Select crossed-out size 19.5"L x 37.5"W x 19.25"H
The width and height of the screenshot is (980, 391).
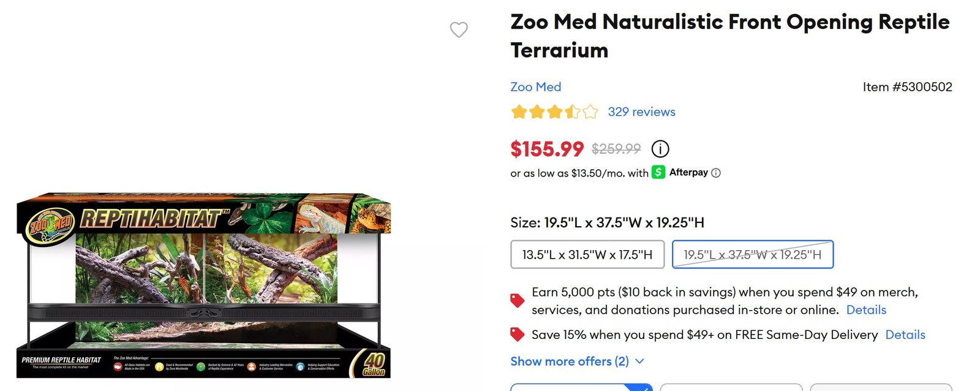click(x=753, y=254)
